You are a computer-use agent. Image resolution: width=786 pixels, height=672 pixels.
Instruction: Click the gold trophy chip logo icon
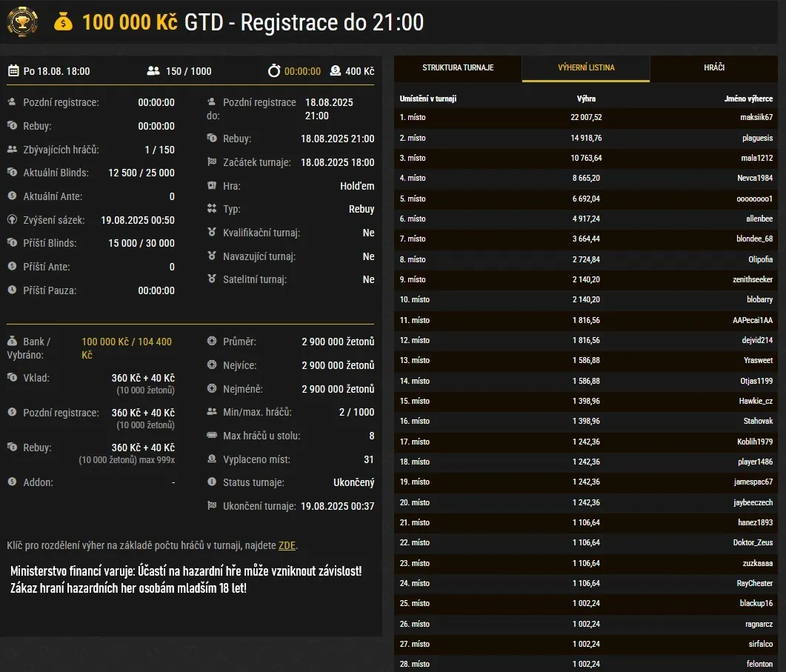click(22, 21)
